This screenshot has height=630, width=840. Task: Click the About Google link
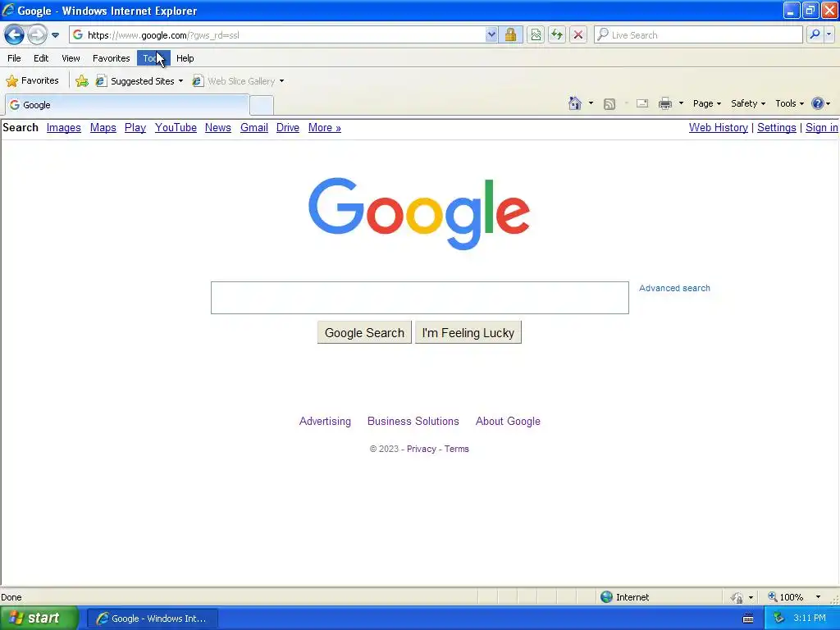[x=508, y=422]
